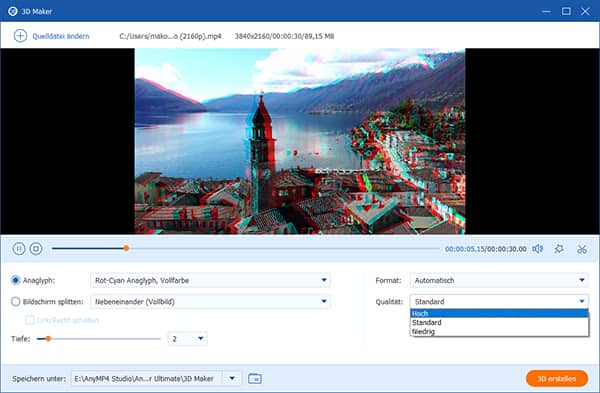Open the Format Automatisch dropdown
The height and width of the screenshot is (393, 600).
[x=499, y=280]
